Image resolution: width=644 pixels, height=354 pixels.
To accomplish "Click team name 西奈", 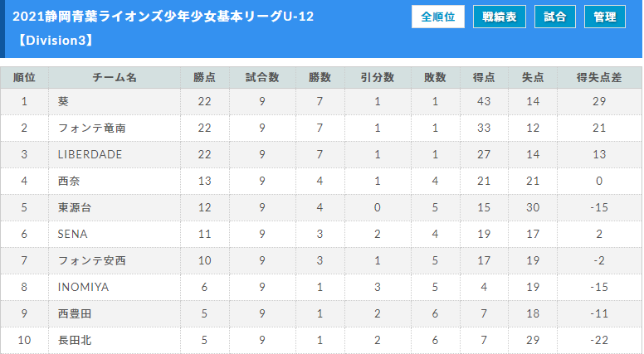I will (69, 181).
